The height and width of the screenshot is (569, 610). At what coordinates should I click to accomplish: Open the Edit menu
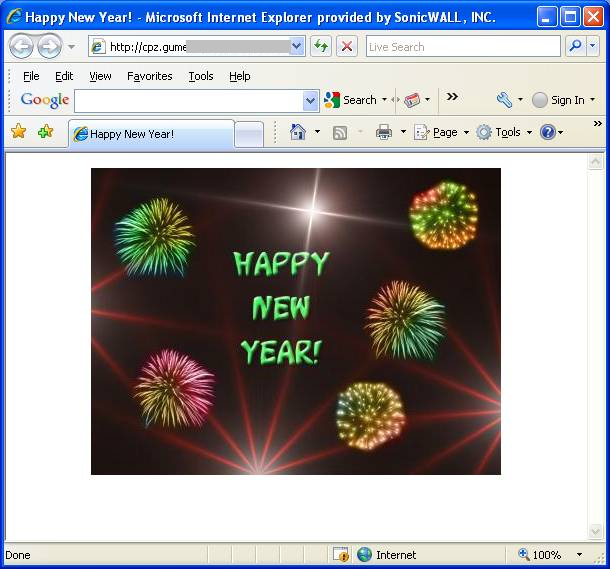pyautogui.click(x=64, y=76)
